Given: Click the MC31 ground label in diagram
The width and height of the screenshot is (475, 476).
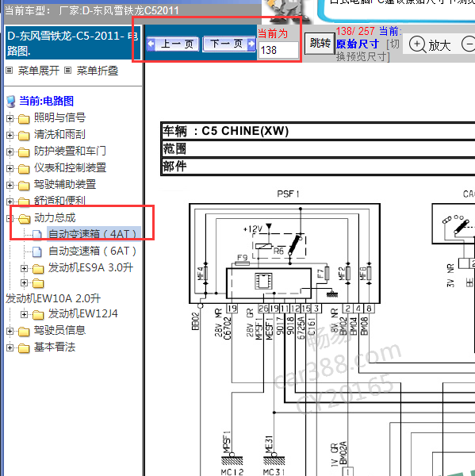Looking at the screenshot, I should 274,472.
